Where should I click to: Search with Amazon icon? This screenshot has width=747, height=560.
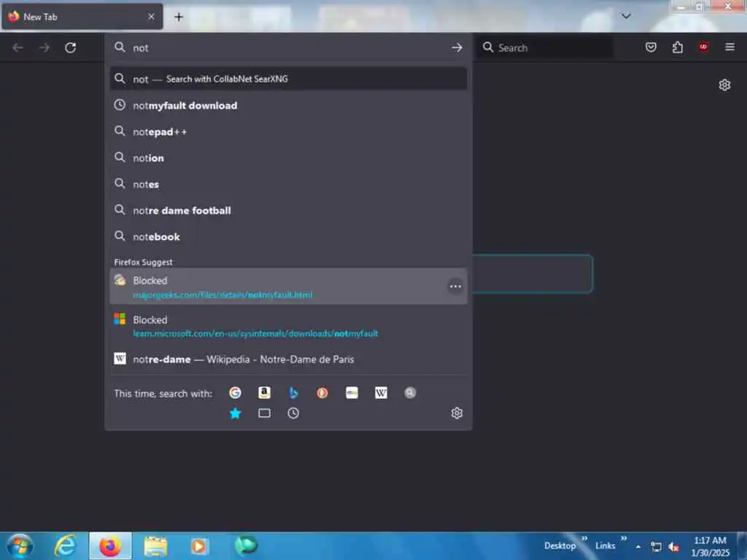click(264, 392)
